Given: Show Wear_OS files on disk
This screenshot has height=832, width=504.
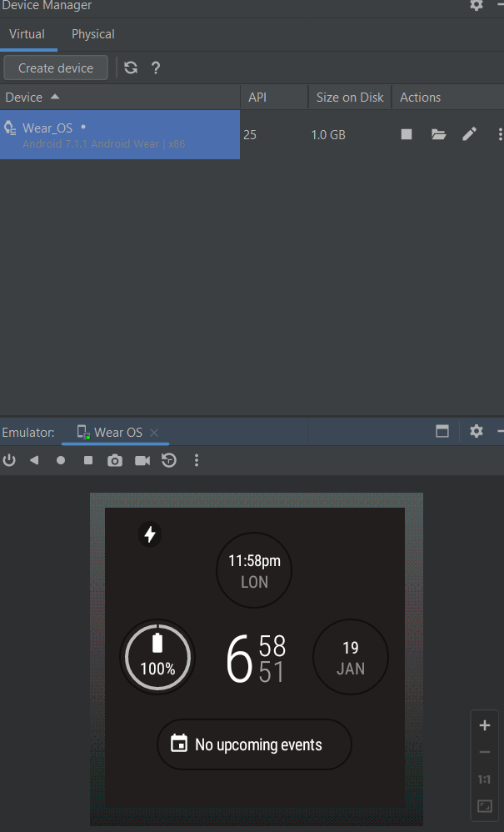Looking at the screenshot, I should click(438, 134).
